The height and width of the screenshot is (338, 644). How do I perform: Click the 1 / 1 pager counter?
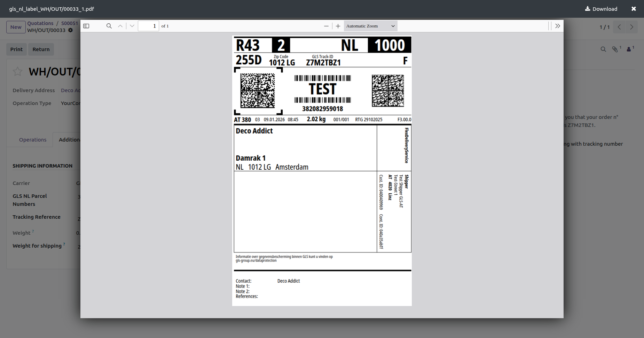pyautogui.click(x=605, y=27)
